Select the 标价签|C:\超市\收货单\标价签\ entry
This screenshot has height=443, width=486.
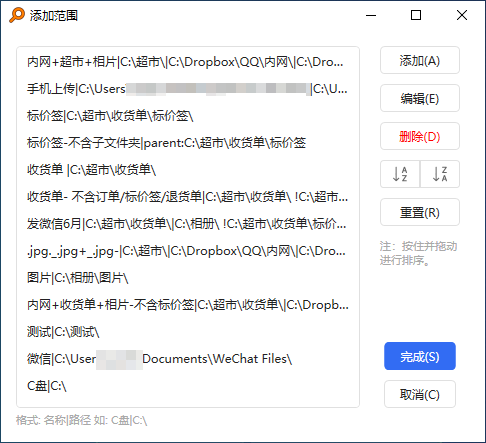coord(188,116)
